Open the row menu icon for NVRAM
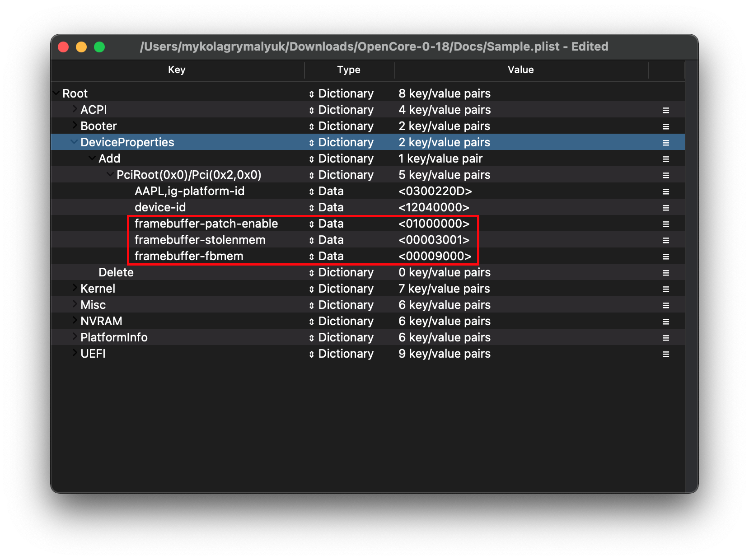Screen dimensions: 749x560 click(665, 322)
